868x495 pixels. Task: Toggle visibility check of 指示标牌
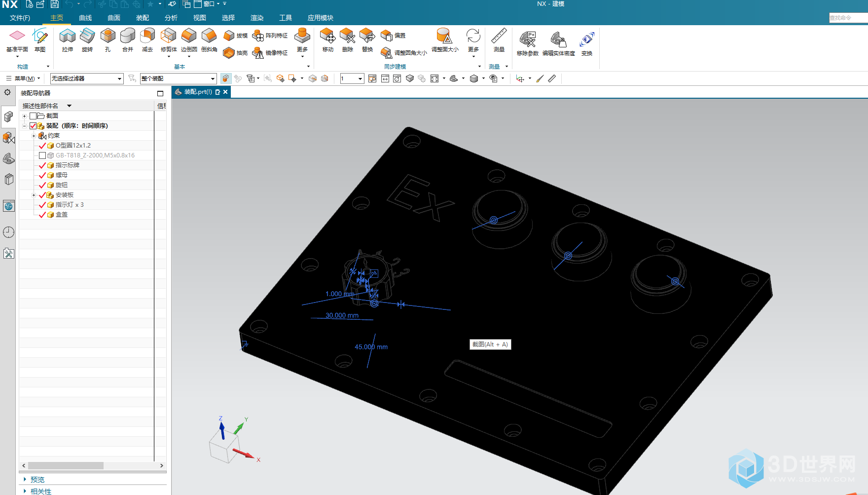pos(42,165)
